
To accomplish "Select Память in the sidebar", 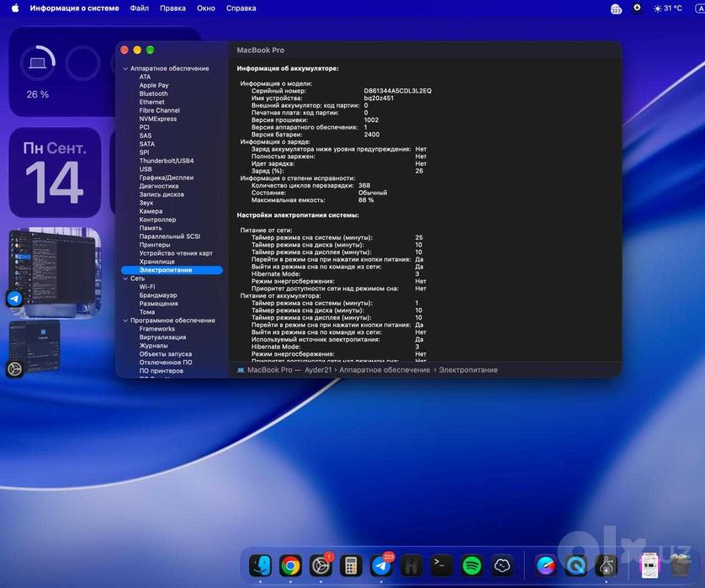I will [x=151, y=228].
